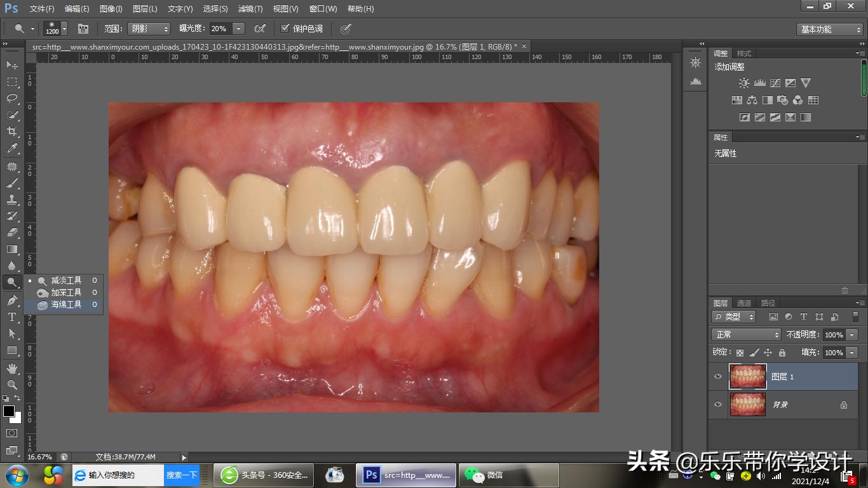Click the 图层 1 layer thumbnail
The image size is (868, 488).
click(747, 377)
